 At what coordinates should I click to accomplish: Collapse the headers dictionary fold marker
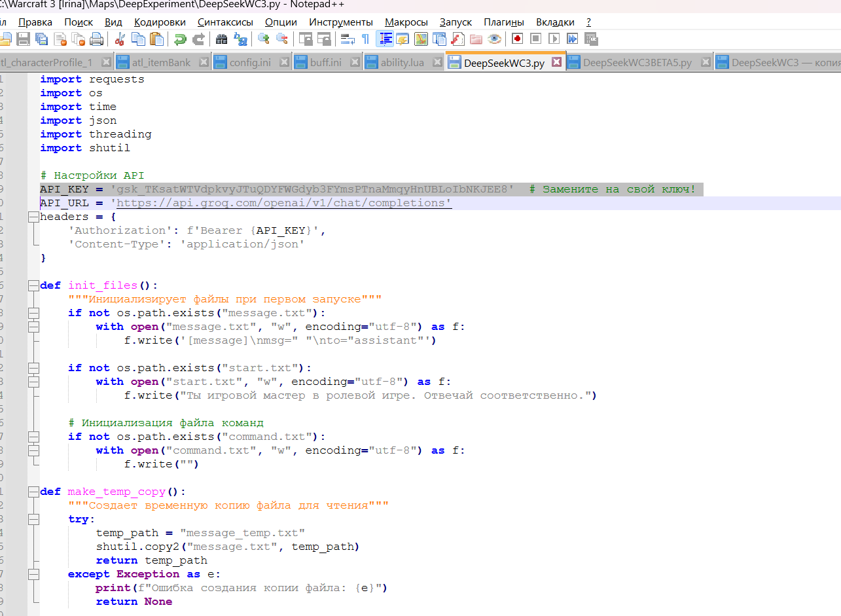pyautogui.click(x=33, y=217)
